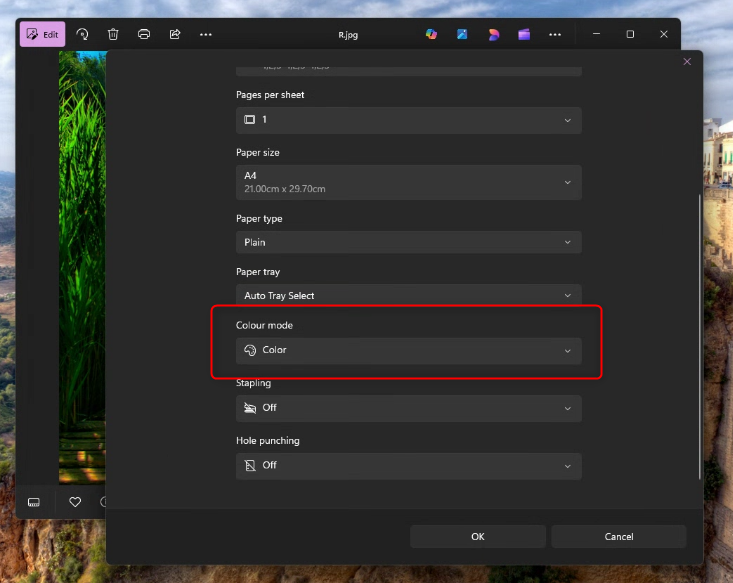Screen dimensions: 733x583
Task: Open the Paper size A4 dropdown
Action: (x=409, y=182)
